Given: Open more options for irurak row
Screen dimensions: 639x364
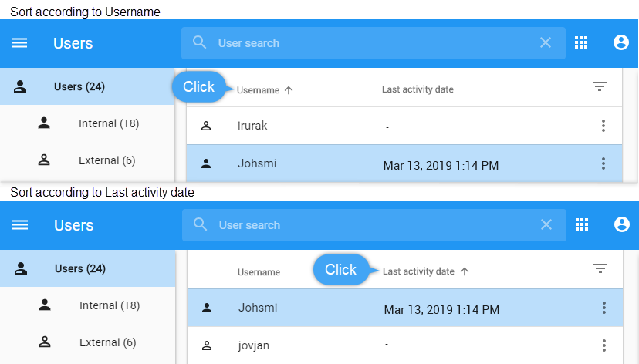Looking at the screenshot, I should coord(603,126).
